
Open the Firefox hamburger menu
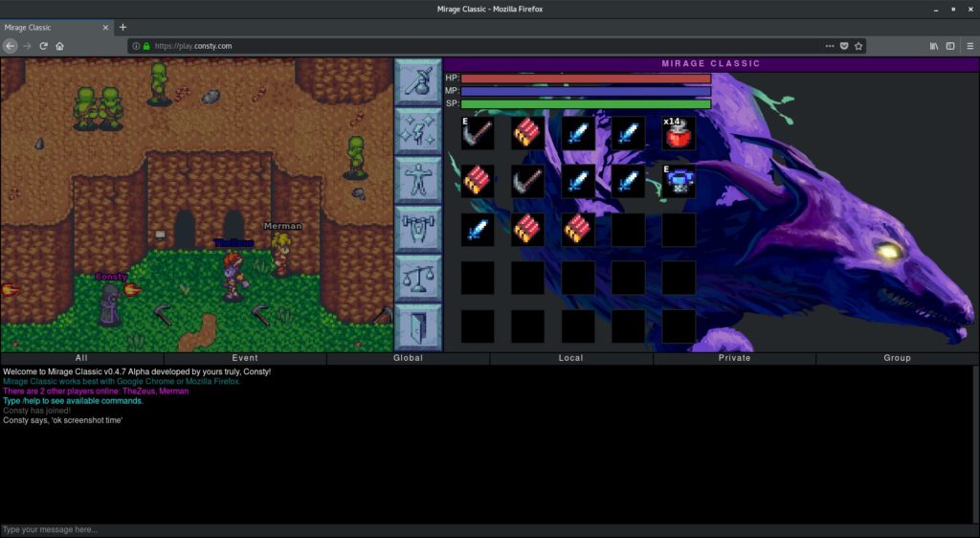968,46
